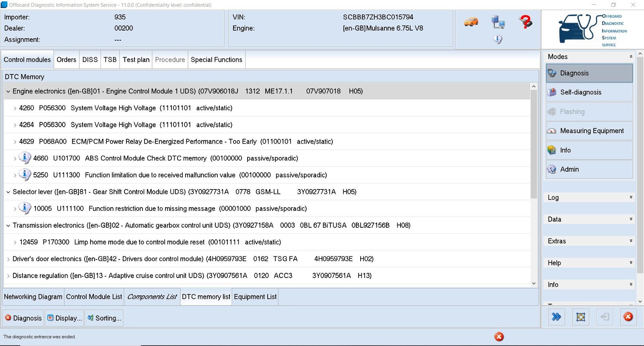Expand DTC 12459 P170300 limp home details
Screen dimensions: 644x346
click(15, 242)
